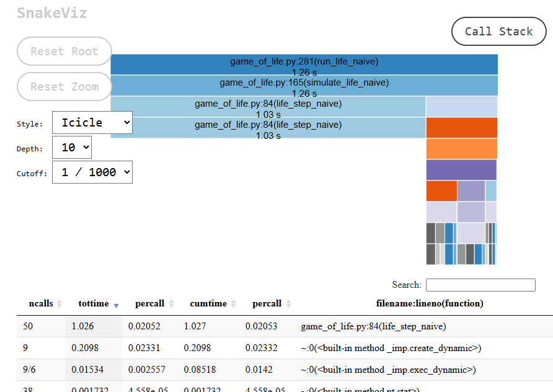
Task: Click cumtime value 0.08518
Action: point(200,370)
